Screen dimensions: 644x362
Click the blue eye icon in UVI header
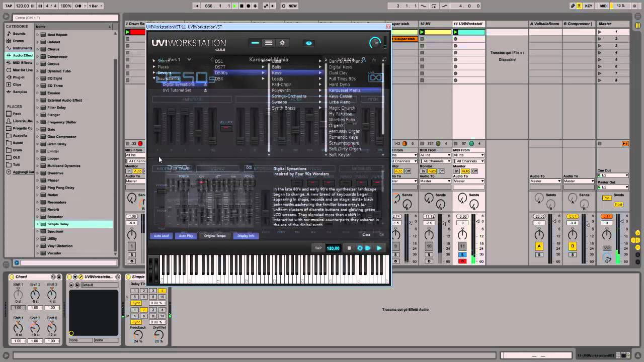click(x=309, y=43)
